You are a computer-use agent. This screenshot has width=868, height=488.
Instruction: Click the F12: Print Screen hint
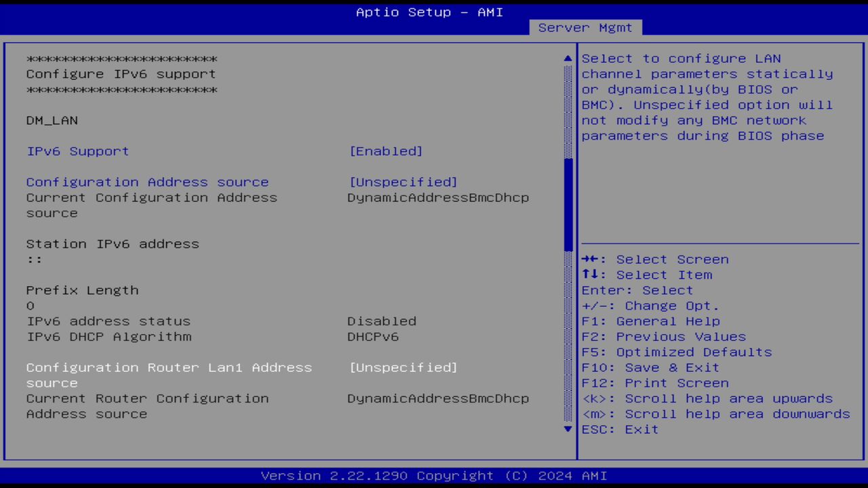[x=655, y=383]
